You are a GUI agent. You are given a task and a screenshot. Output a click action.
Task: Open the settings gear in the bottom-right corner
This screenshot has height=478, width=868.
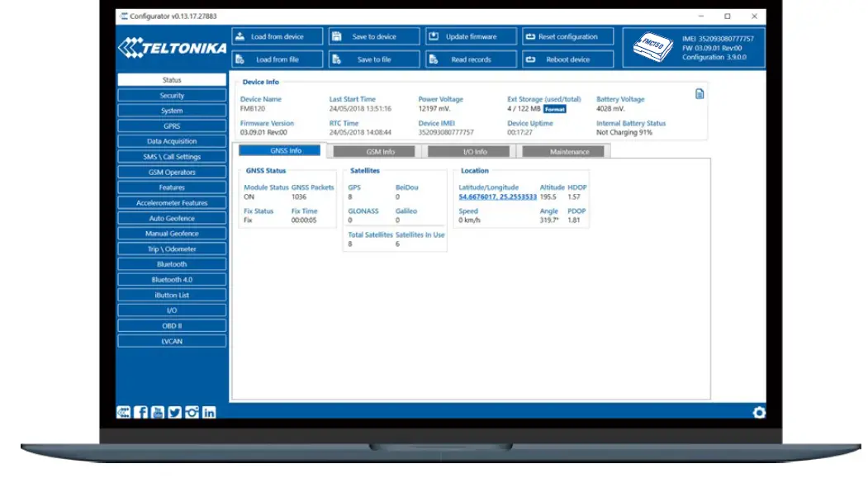click(x=759, y=413)
